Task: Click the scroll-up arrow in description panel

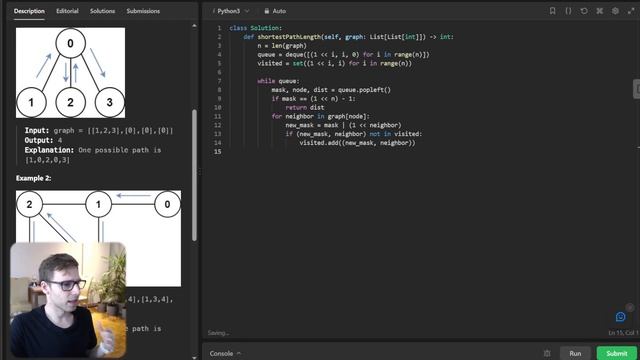Action: coord(194,26)
